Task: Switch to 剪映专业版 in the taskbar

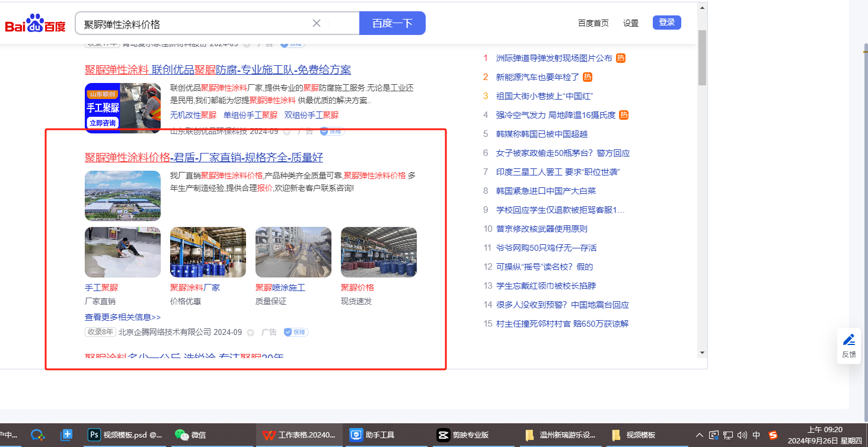Action: (x=464, y=435)
